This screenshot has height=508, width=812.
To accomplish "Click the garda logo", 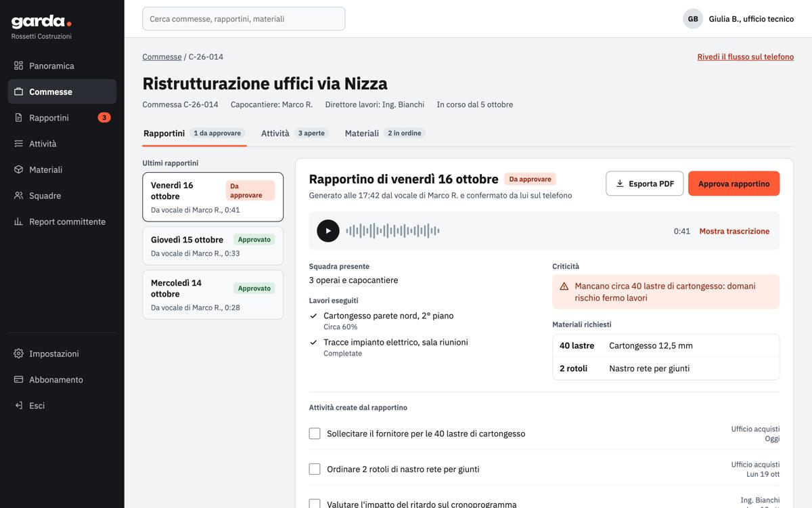I will [41, 22].
